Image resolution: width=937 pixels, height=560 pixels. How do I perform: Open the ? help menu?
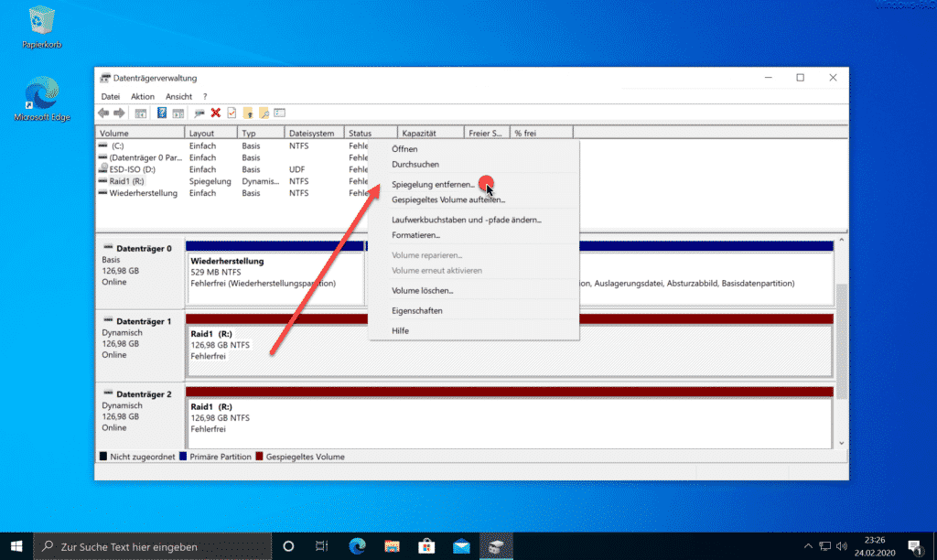point(205,96)
